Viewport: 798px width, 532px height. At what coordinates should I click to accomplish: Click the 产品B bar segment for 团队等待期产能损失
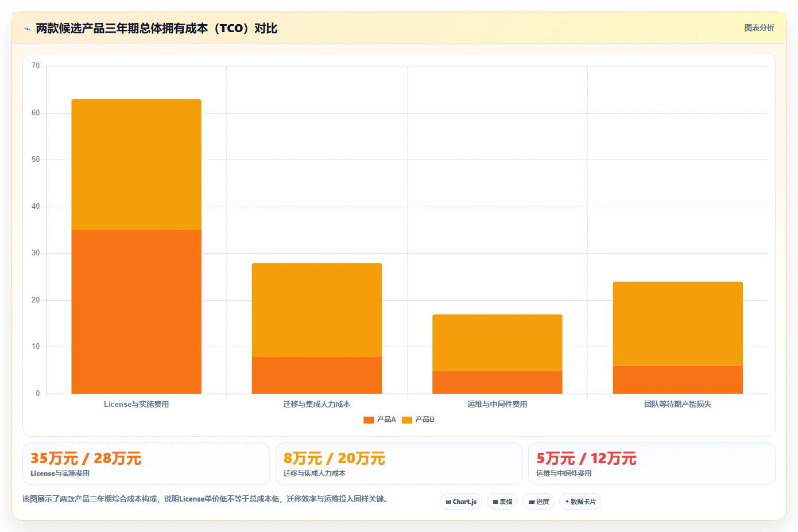click(678, 324)
